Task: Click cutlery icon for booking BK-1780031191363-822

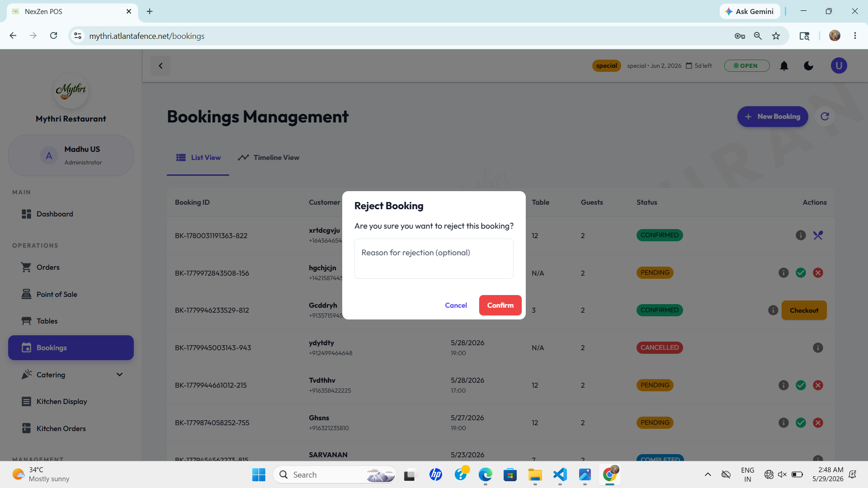Action: coord(818,235)
